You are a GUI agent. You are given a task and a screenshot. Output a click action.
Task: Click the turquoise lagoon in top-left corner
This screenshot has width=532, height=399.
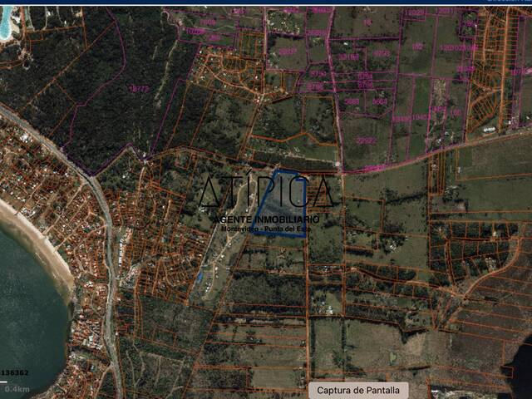(x=5, y=25)
